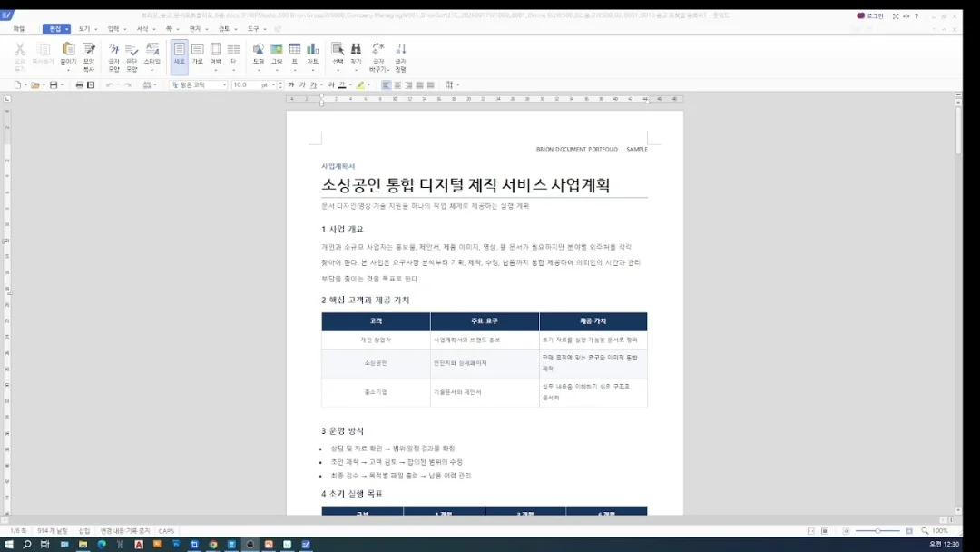Click the Login (로그인) button
Screen dimensions: 980x552
click(870, 15)
